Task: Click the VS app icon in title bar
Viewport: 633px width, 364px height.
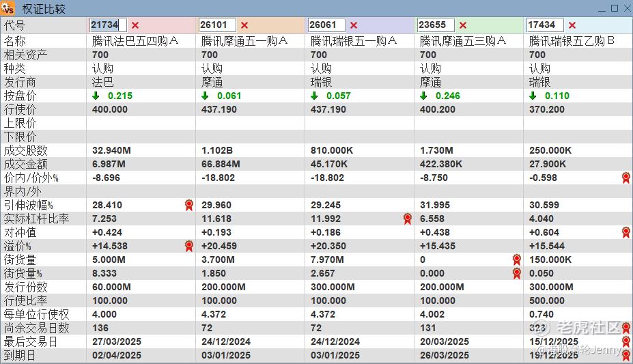Action: point(8,8)
